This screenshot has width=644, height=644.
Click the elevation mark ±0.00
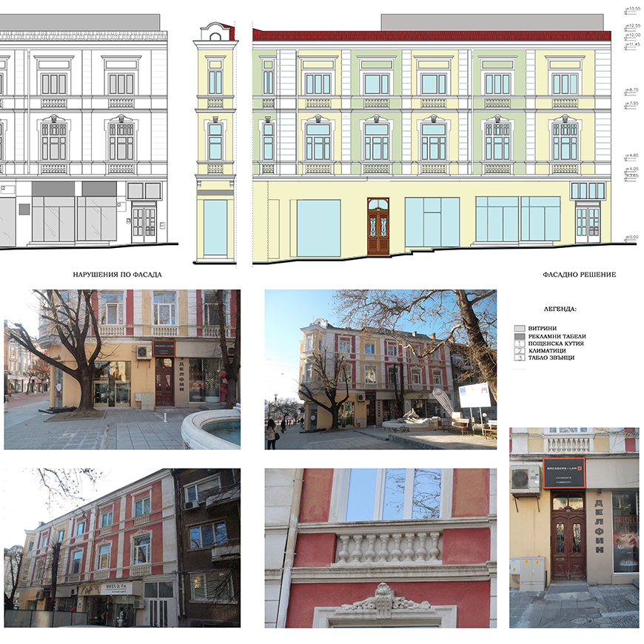tap(634, 237)
